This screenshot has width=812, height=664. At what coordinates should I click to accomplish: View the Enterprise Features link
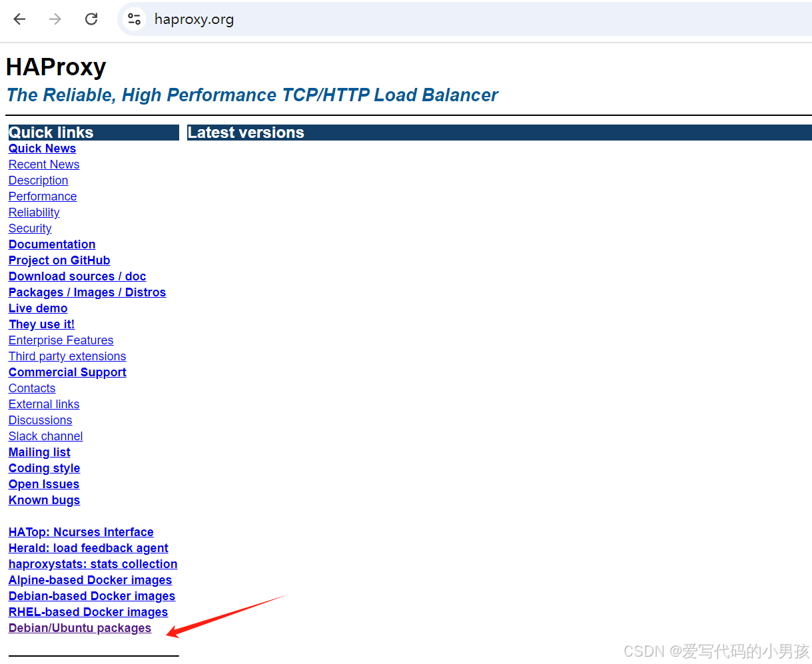coord(61,340)
